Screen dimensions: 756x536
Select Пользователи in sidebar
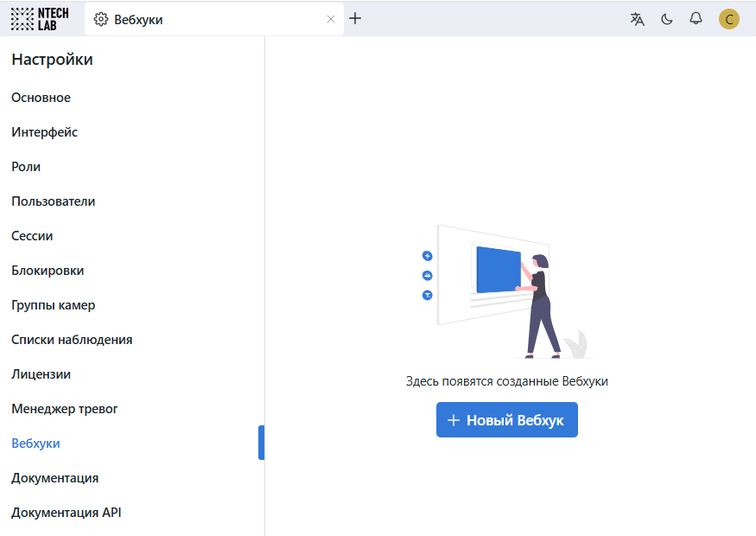point(54,201)
